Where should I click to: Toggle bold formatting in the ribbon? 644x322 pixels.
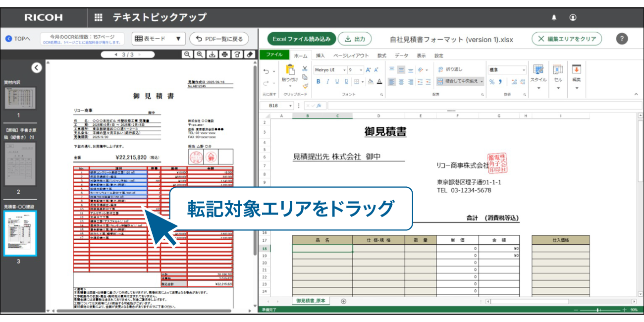(318, 82)
